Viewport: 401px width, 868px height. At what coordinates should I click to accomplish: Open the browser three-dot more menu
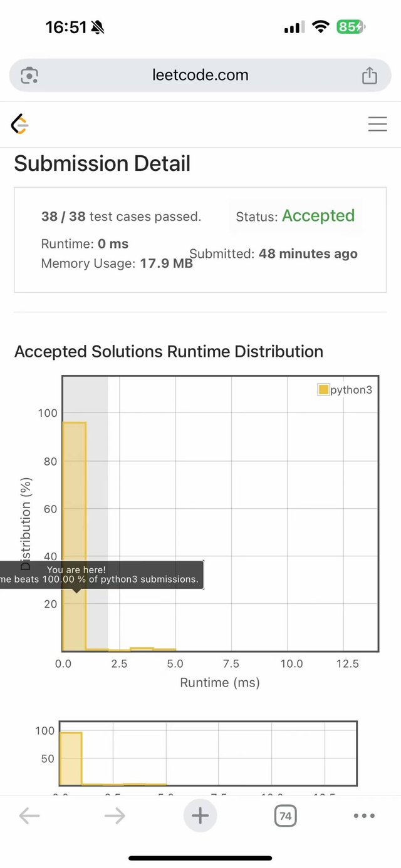(364, 815)
